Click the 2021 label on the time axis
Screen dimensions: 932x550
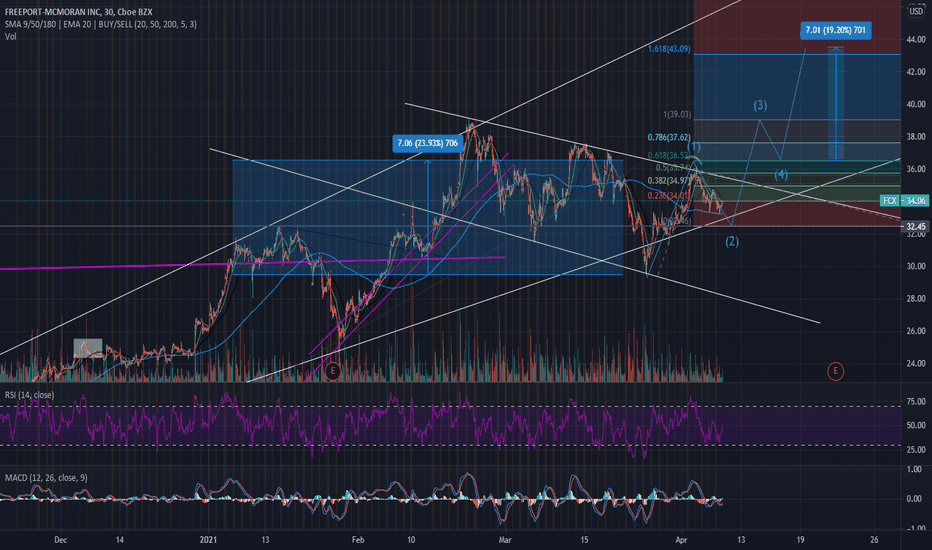point(208,540)
